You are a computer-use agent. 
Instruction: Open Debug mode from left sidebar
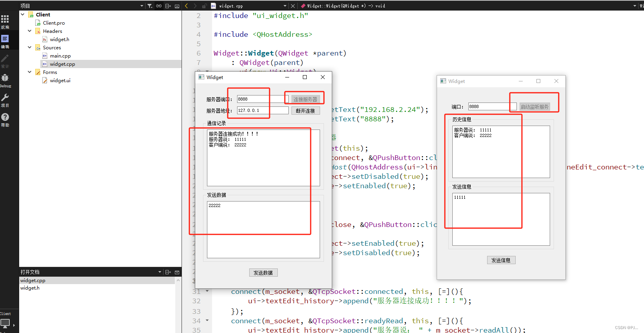click(x=5, y=80)
